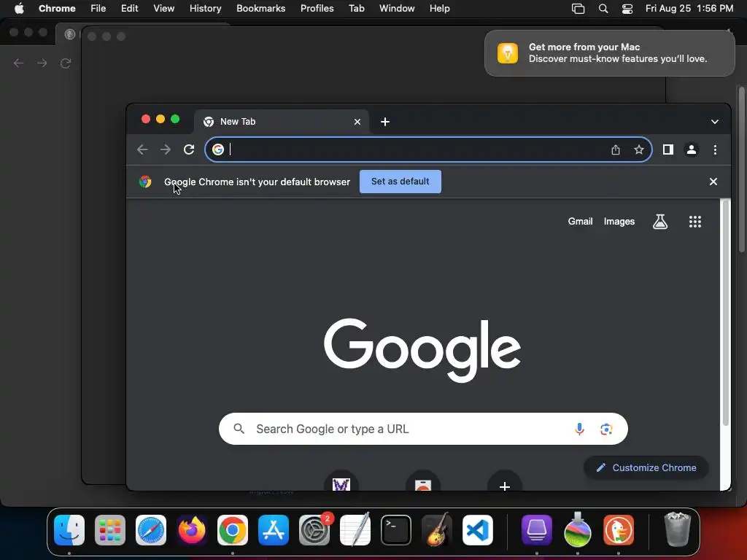The width and height of the screenshot is (747, 560).
Task: Open the History menu
Action: pos(205,9)
